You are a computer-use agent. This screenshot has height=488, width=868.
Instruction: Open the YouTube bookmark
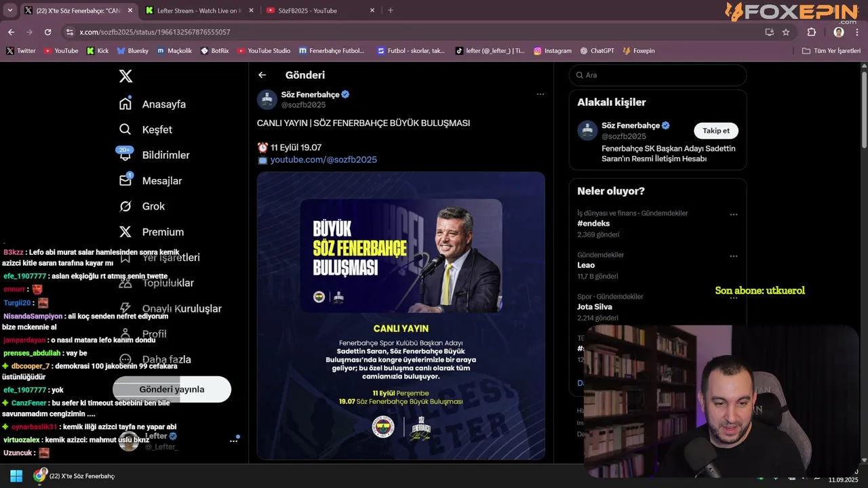pos(61,51)
